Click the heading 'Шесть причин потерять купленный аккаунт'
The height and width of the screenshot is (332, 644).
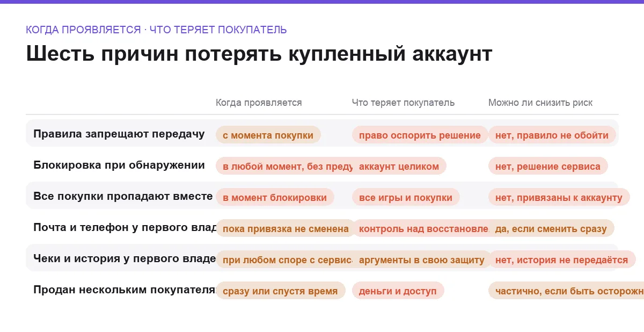click(x=259, y=54)
